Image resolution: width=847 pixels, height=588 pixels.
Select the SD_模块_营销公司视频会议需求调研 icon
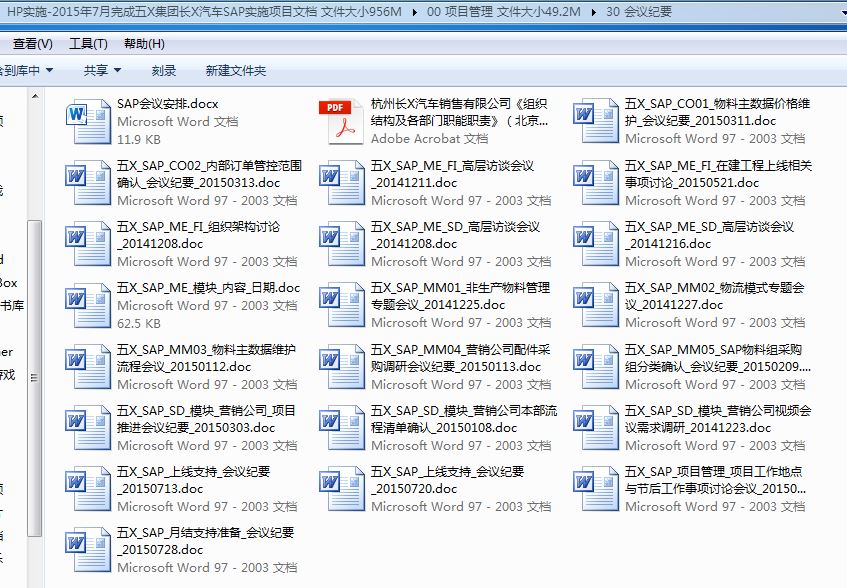tap(596, 428)
